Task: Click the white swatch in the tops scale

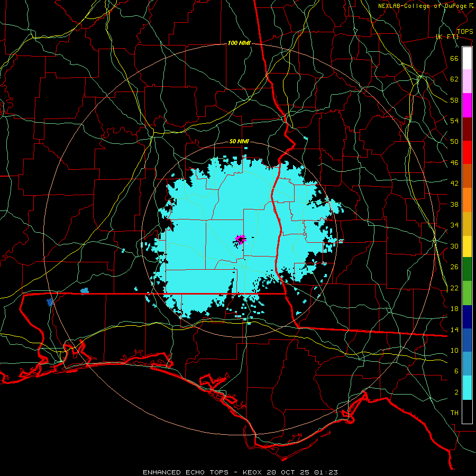Action: [467, 58]
